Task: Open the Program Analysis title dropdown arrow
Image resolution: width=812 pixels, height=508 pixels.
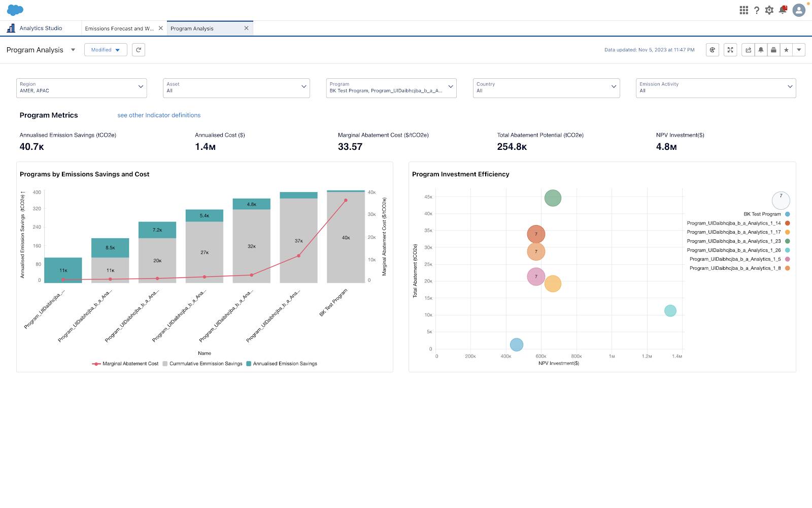Action: coord(73,50)
